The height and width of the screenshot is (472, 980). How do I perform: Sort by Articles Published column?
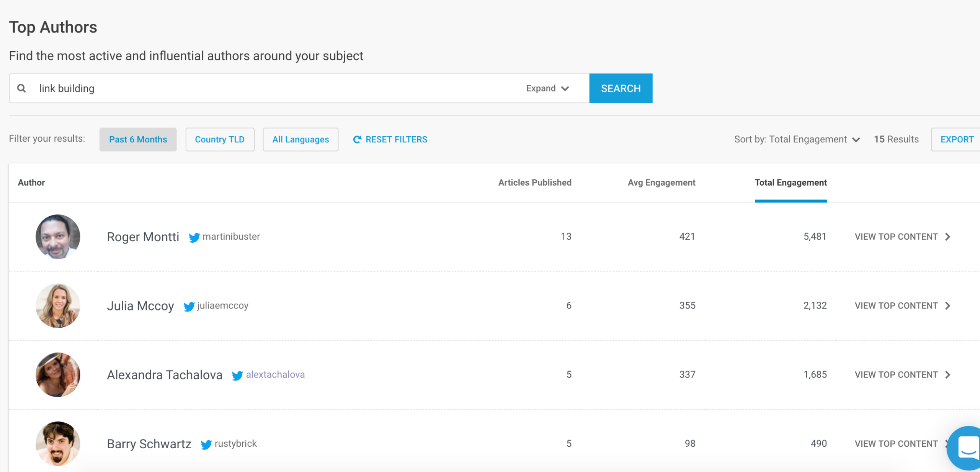534,183
